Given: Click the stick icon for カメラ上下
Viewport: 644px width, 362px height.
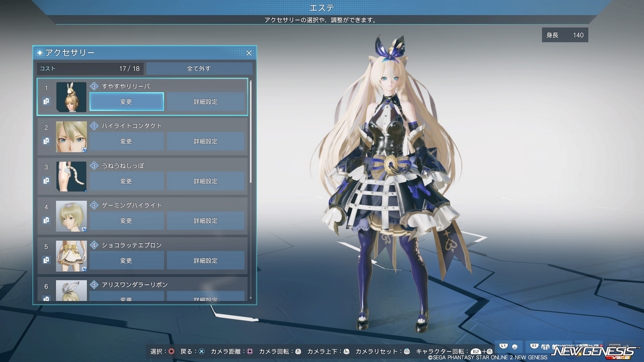Looking at the screenshot, I should tap(346, 352).
